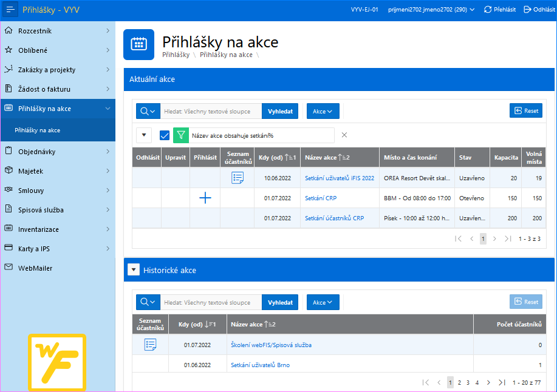Go to page 4 in Historické akce
557x392 pixels.
477,382
